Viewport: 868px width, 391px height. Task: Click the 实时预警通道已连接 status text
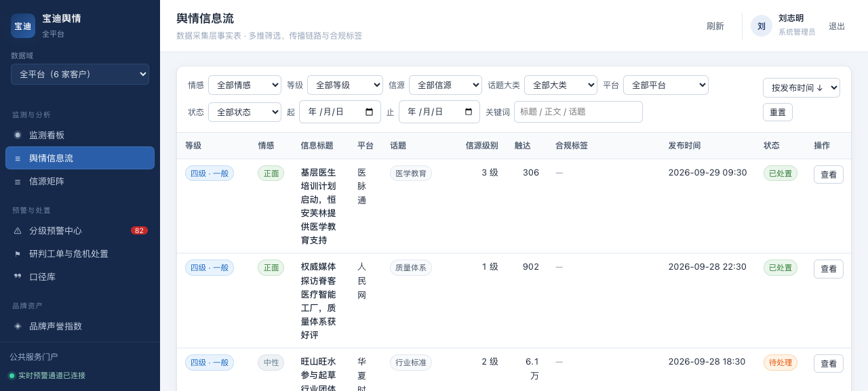click(x=52, y=375)
